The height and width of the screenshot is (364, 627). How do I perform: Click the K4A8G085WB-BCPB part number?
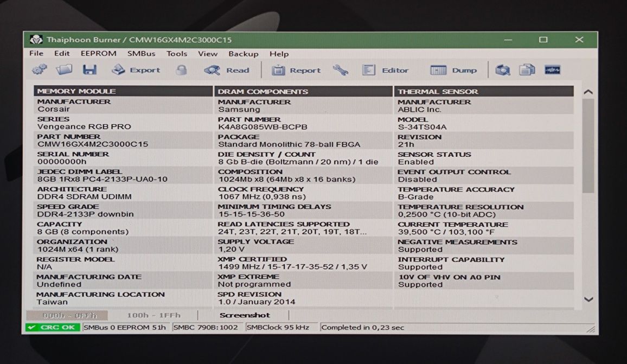point(263,127)
